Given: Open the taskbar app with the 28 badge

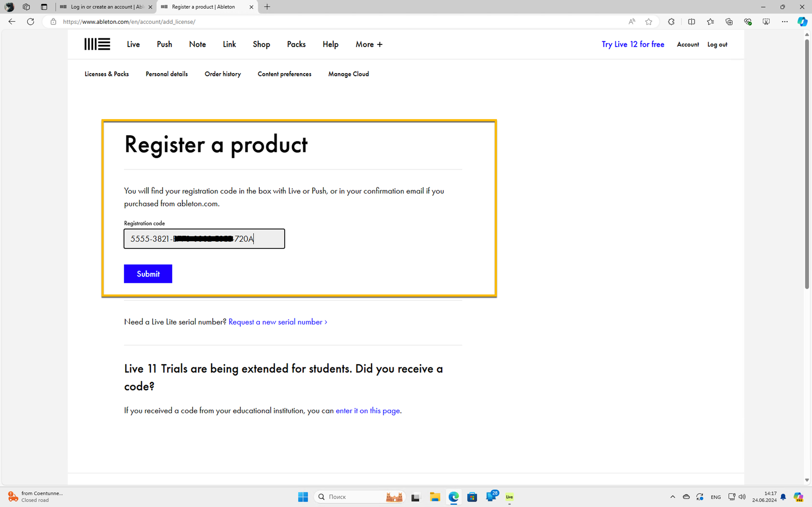Looking at the screenshot, I should [492, 496].
